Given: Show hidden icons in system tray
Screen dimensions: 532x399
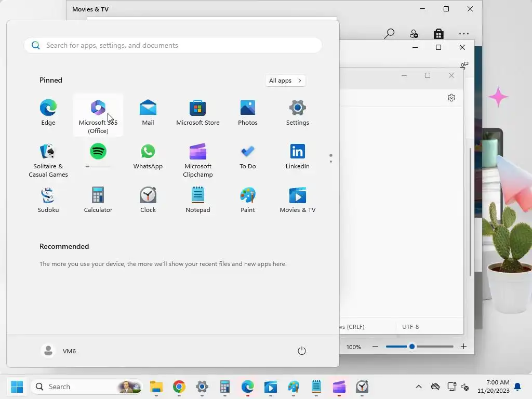Looking at the screenshot, I should [419, 387].
